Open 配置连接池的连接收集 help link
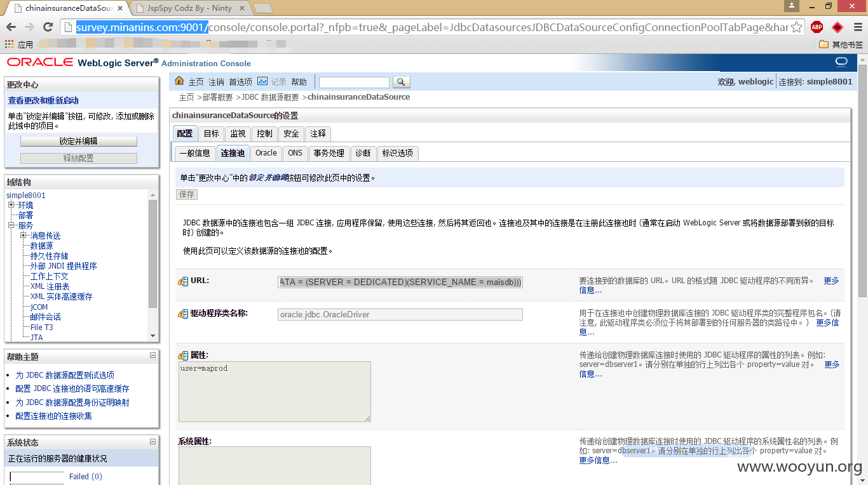Image resolution: width=868 pixels, height=485 pixels. coord(53,416)
